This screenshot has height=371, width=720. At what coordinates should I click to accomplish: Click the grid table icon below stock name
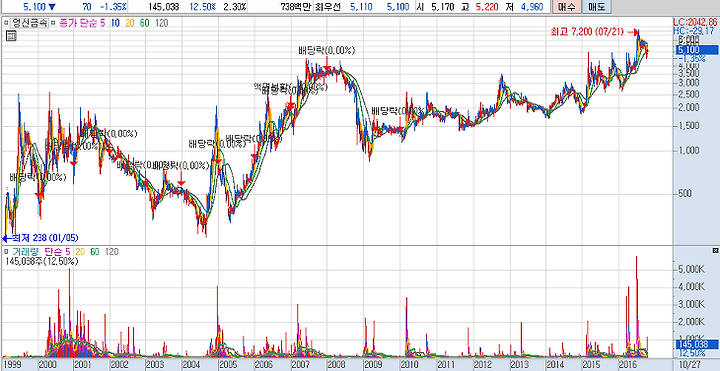(x=11, y=36)
